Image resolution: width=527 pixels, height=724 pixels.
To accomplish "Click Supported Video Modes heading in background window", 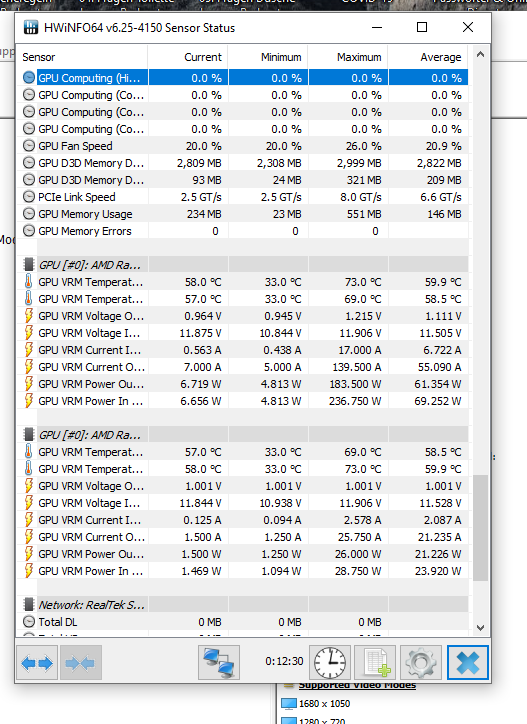I will tap(357, 685).
